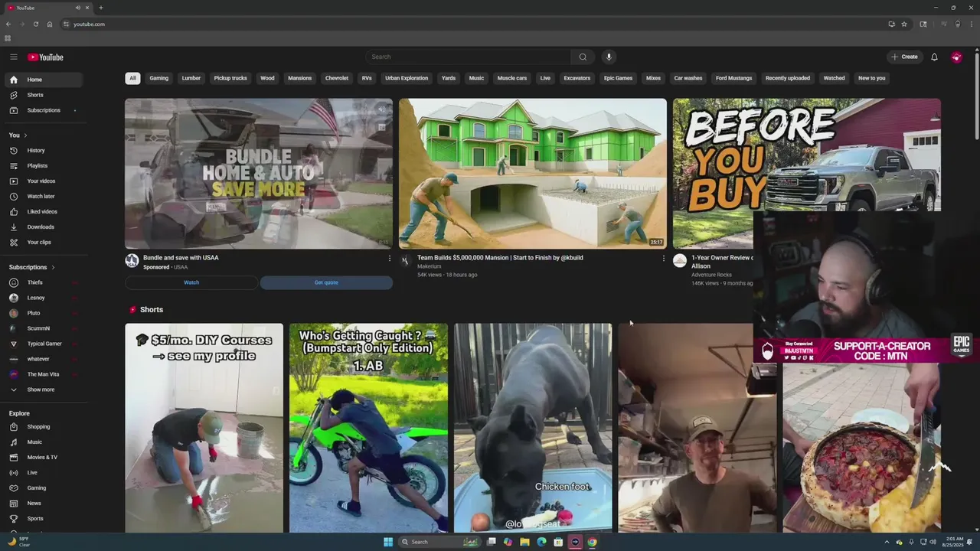The width and height of the screenshot is (980, 551).
Task: Open Pluto subscription channel
Action: [x=43, y=313]
